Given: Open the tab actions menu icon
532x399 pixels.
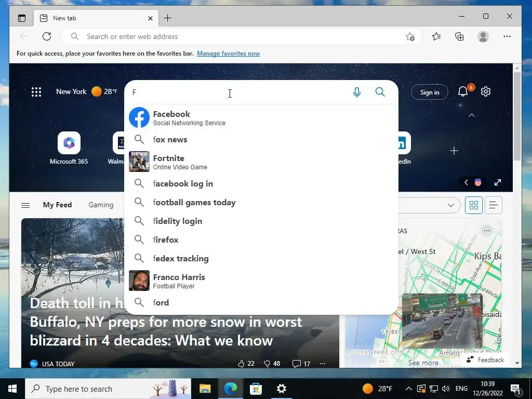Looking at the screenshot, I should coord(22,18).
